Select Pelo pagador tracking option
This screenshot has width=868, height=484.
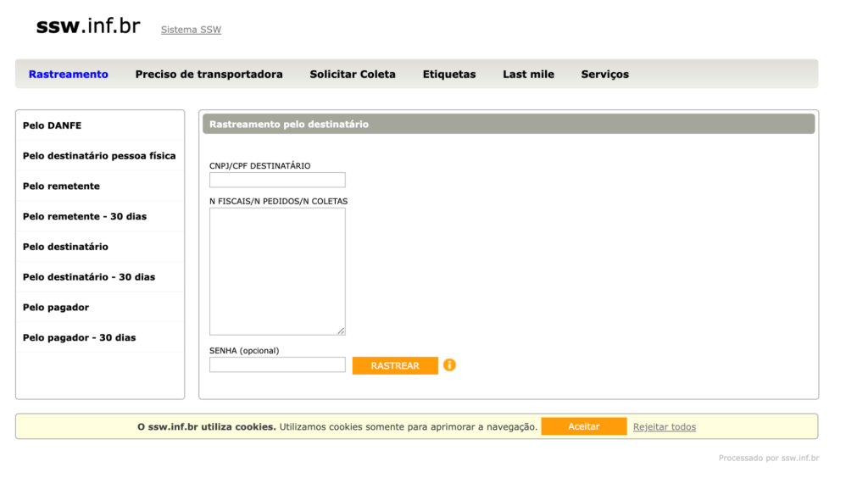(x=56, y=308)
